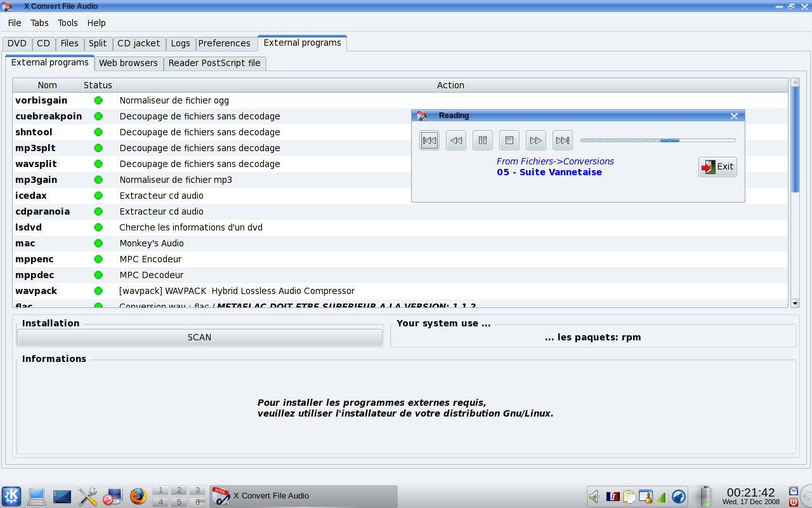812x508 pixels.
Task: Select the icedax row name
Action: pos(31,196)
